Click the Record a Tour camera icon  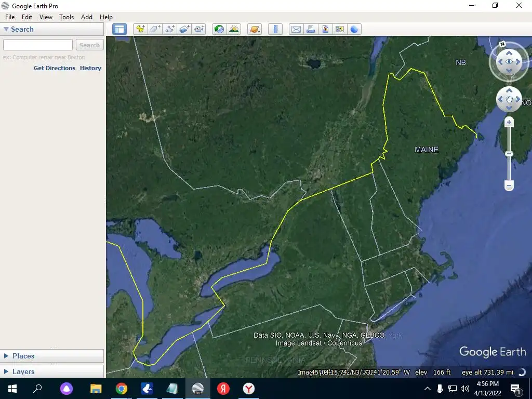pos(199,29)
